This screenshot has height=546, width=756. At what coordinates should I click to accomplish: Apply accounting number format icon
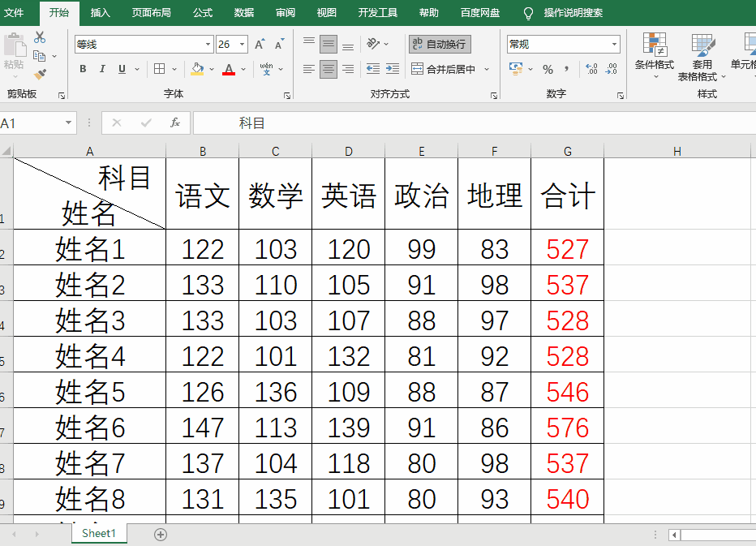tap(516, 69)
